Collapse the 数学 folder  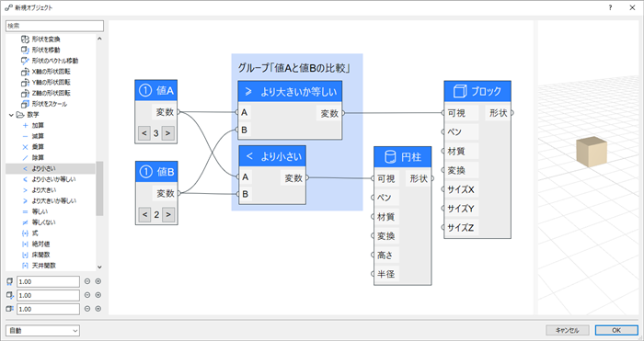(x=11, y=115)
